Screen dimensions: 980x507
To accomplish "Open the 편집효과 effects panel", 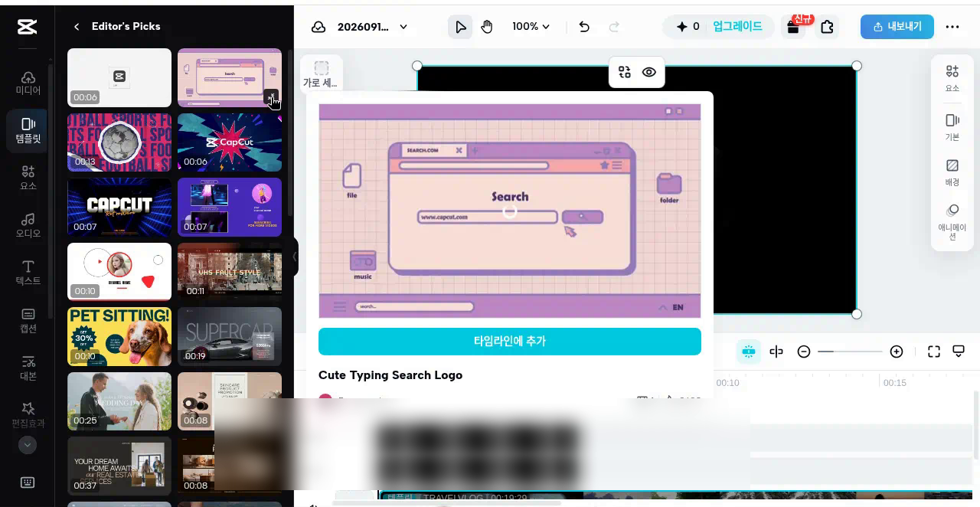I will pyautogui.click(x=28, y=415).
